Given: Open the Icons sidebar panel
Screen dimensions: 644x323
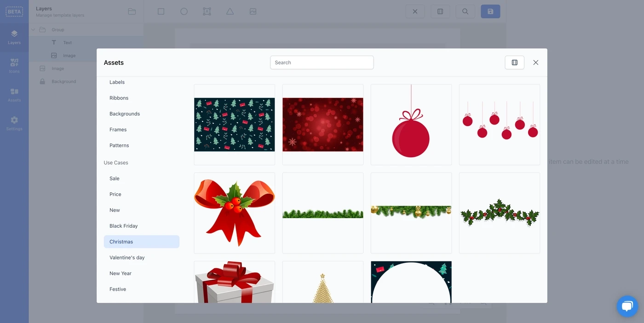Looking at the screenshot, I should [14, 66].
